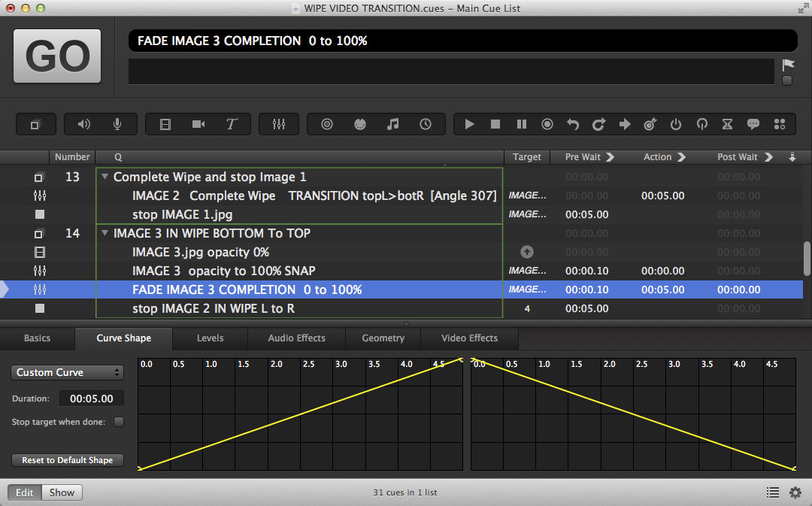The width and height of the screenshot is (812, 506).
Task: Insert a Mic cue from toolbar
Action: pyautogui.click(x=117, y=124)
